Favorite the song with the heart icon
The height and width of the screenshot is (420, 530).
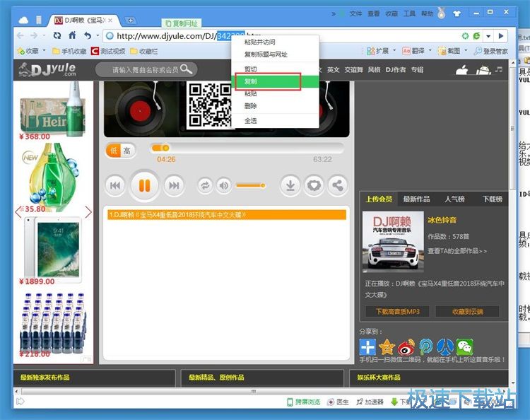314,185
